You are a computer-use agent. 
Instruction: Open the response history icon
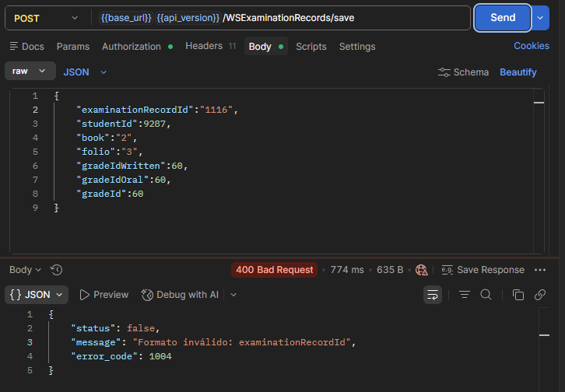57,270
